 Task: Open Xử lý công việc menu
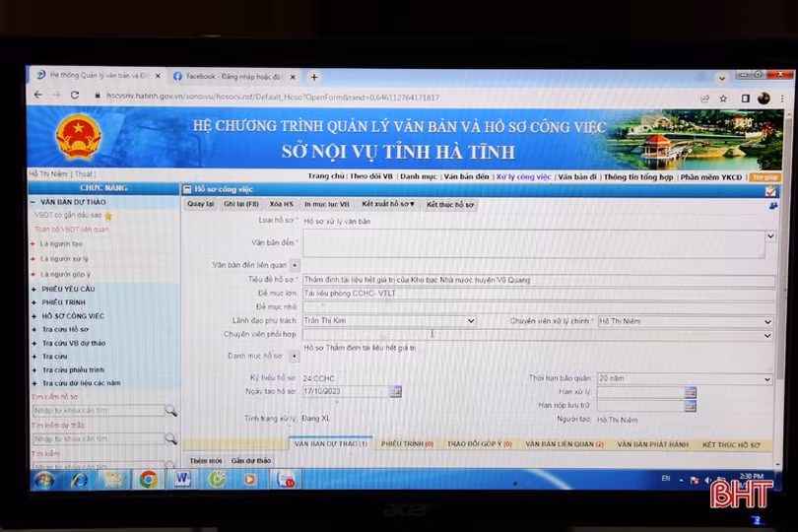523,176
